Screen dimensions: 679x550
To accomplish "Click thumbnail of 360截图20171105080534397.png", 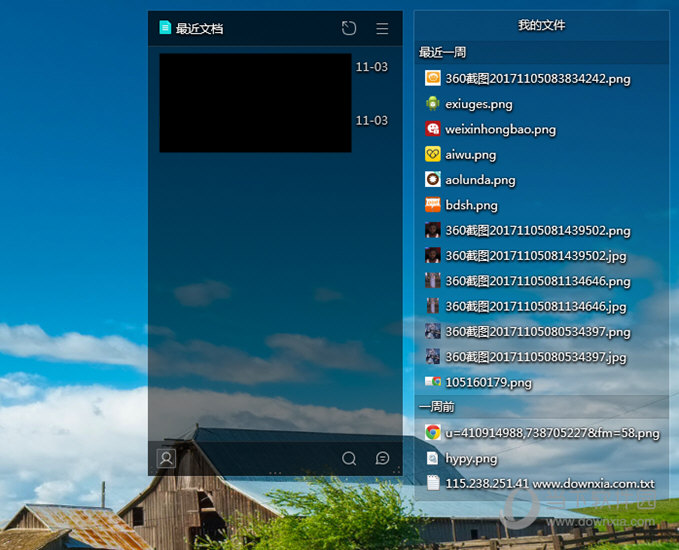I will [433, 331].
